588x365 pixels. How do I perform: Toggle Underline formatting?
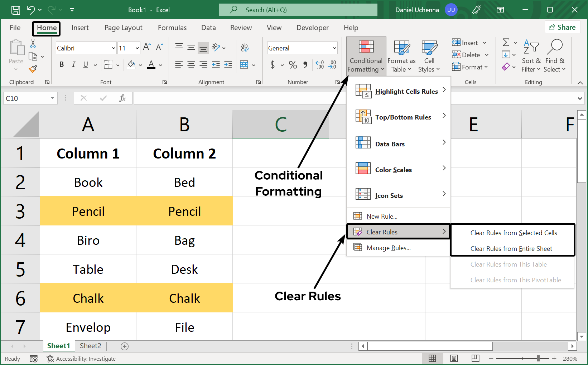[x=86, y=64]
